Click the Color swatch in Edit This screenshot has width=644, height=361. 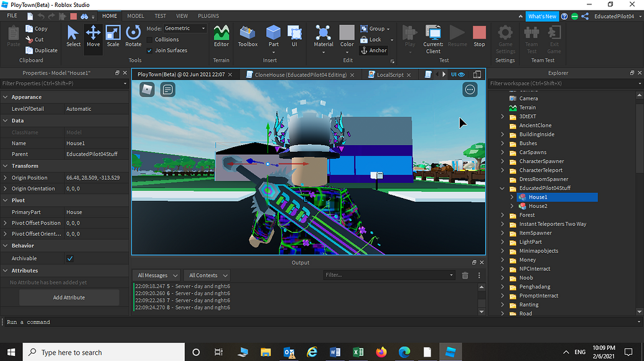(347, 32)
